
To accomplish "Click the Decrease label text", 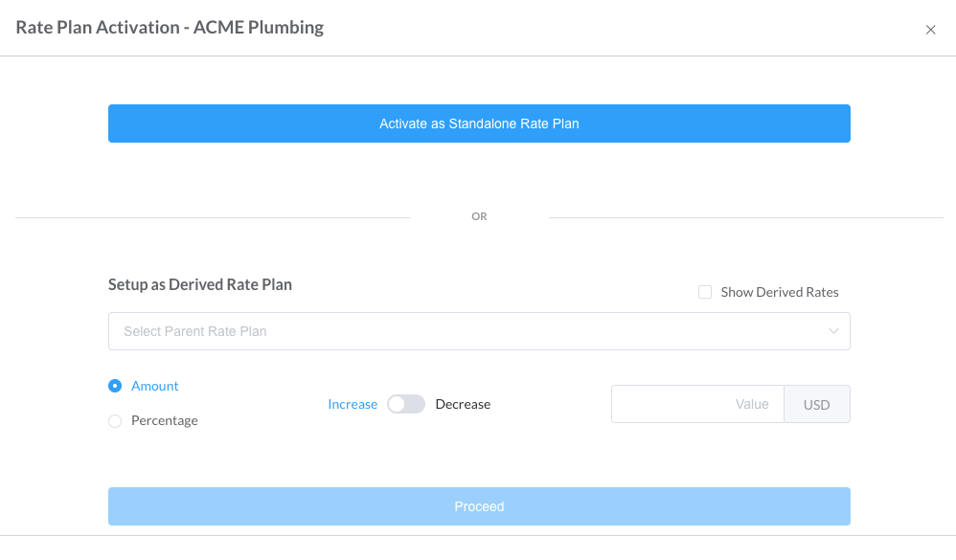I will [x=463, y=403].
